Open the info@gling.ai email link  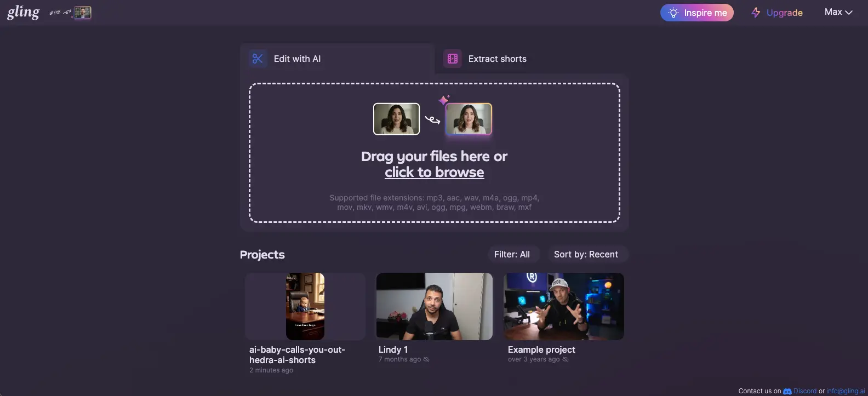pos(846,391)
